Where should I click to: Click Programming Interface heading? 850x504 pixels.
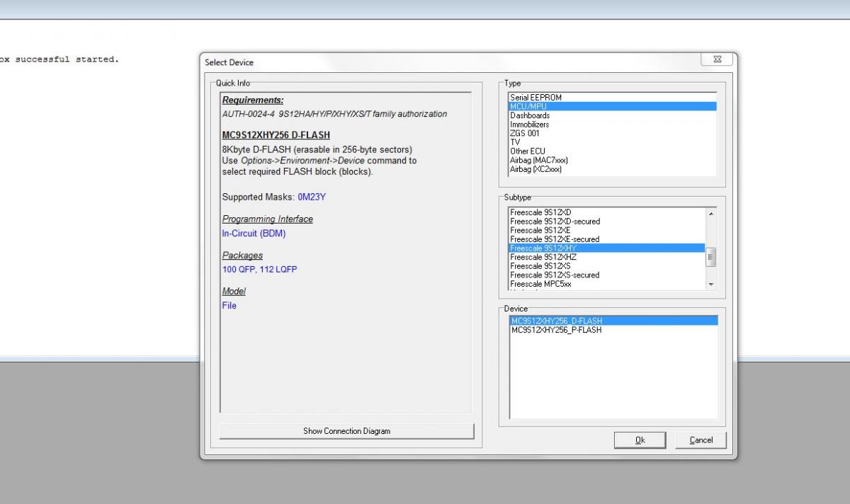click(267, 219)
